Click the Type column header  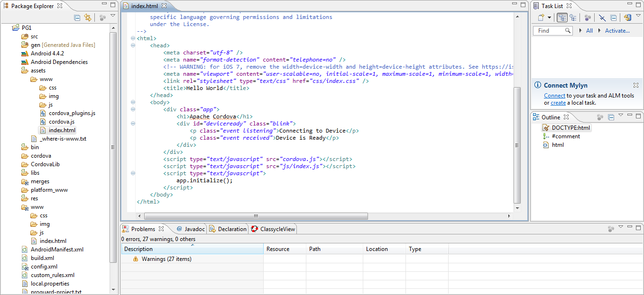pyautogui.click(x=427, y=249)
